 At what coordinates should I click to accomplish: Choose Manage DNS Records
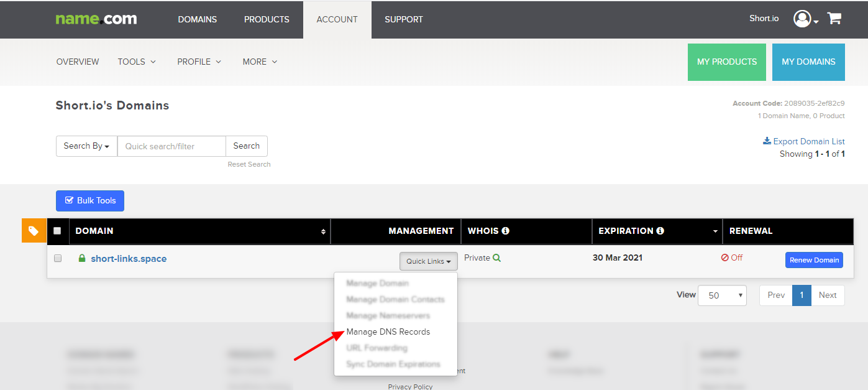(388, 332)
